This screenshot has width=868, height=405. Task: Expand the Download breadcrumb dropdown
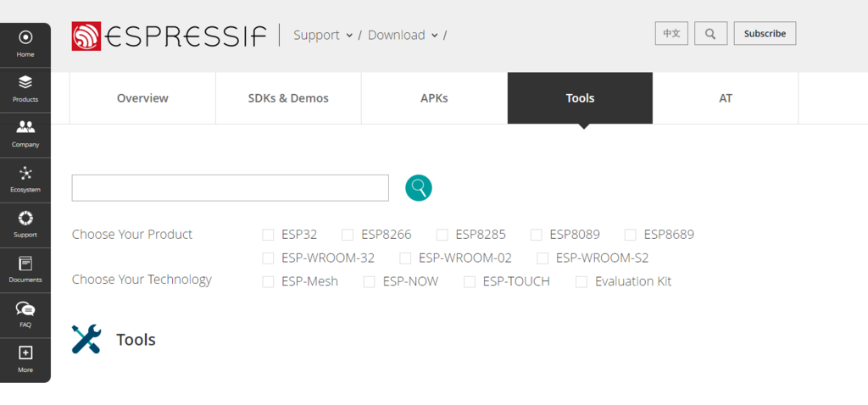[403, 35]
